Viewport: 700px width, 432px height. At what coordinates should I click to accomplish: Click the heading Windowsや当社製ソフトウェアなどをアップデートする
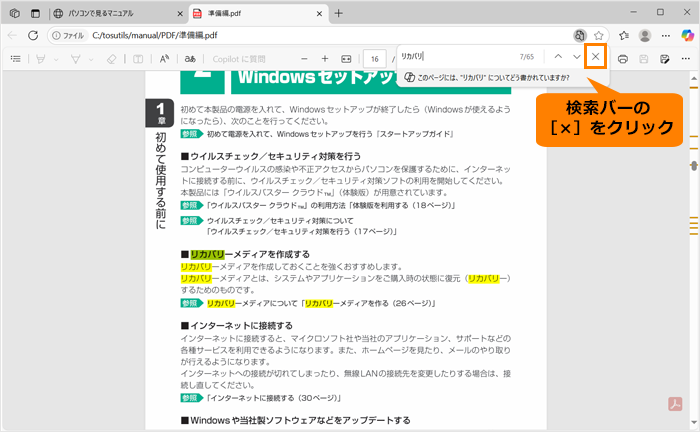point(296,420)
